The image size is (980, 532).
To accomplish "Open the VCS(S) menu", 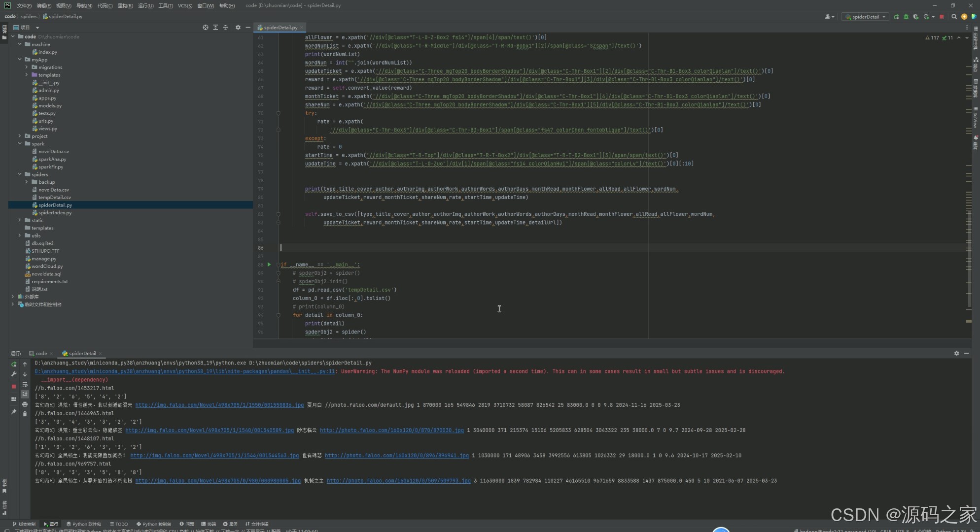I will tap(185, 5).
